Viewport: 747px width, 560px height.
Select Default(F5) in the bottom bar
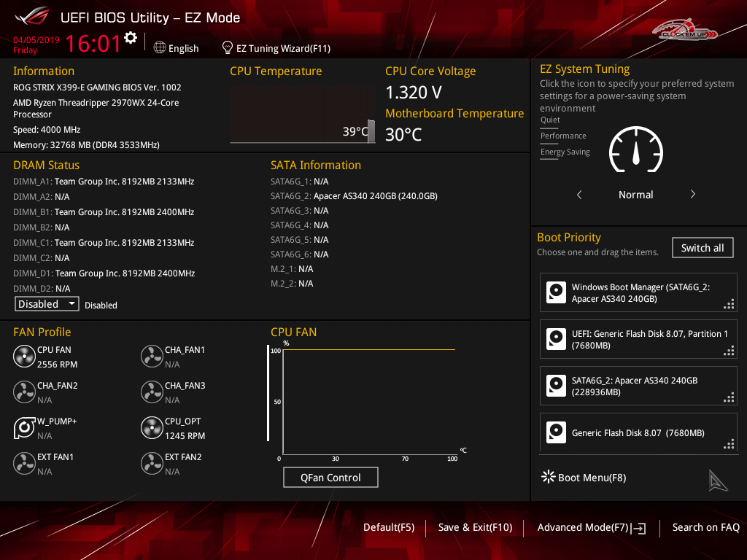[389, 528]
